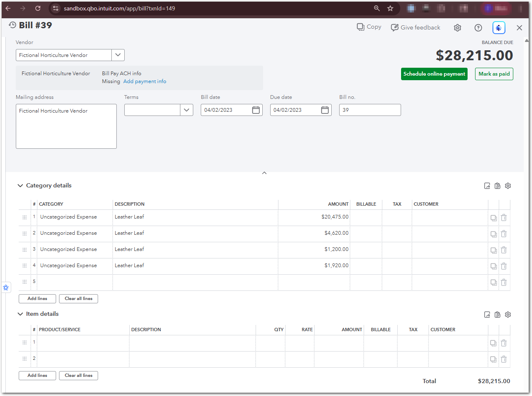This screenshot has height=396, width=532.
Task: Click the Copy bill icon
Action: (x=360, y=27)
